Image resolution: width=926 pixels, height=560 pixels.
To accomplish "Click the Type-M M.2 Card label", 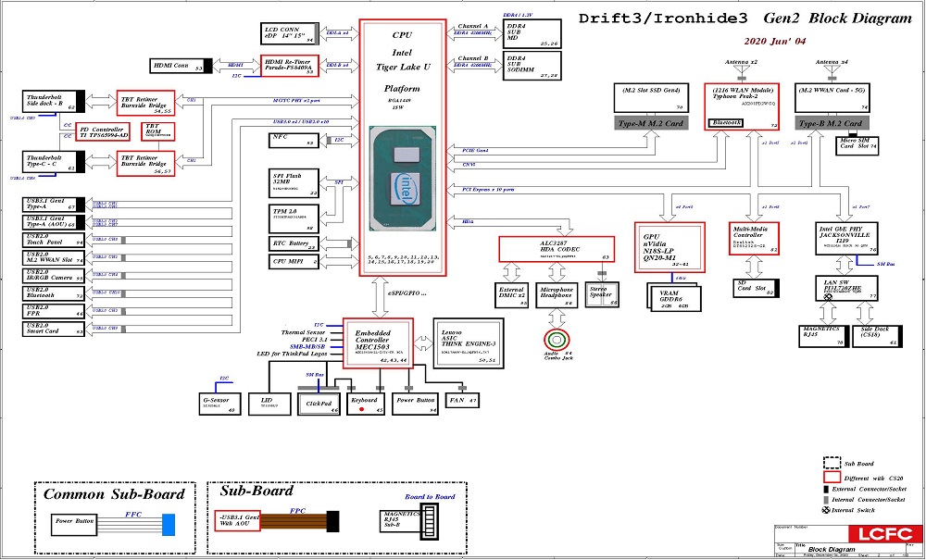I will tap(650, 123).
